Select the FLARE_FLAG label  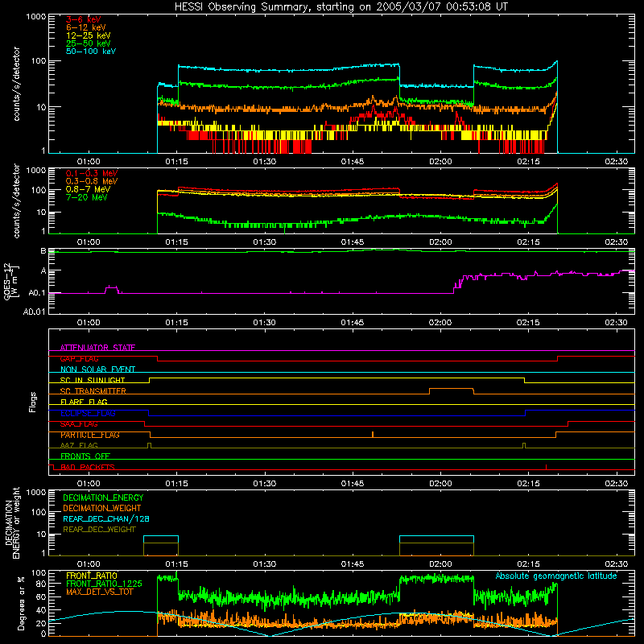[84, 402]
